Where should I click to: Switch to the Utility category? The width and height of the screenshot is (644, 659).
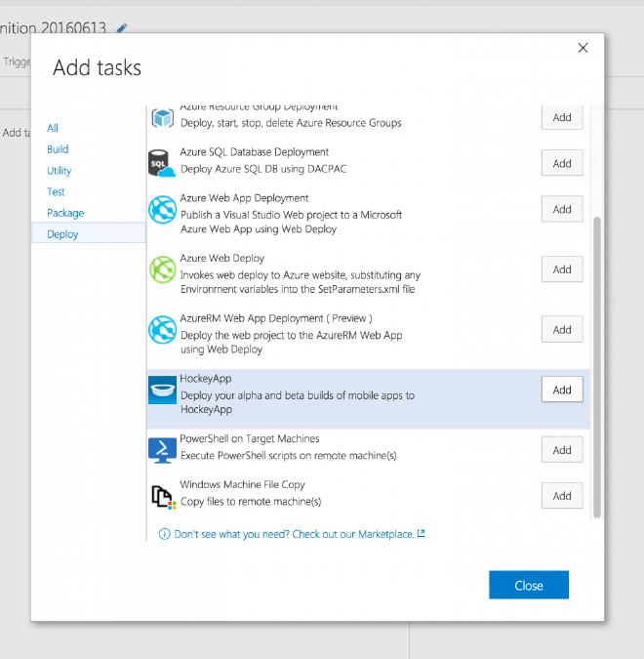59,171
